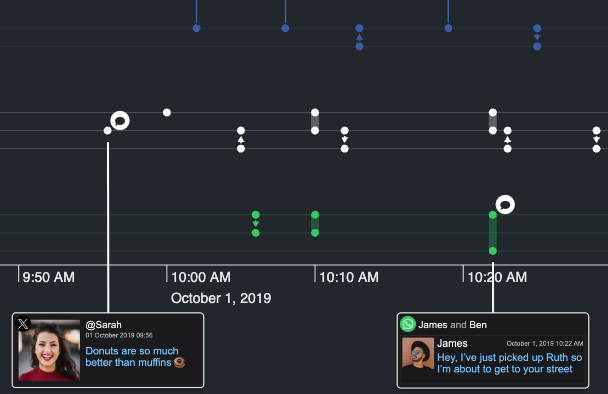The image size is (608, 394).
Task: Click the timestamp '01 October 2019 09:56'
Action: (119, 335)
